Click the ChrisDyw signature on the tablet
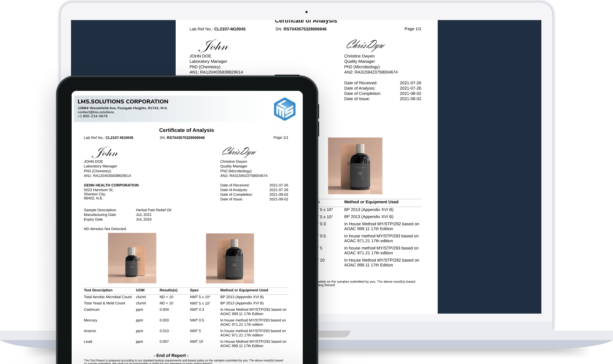 239,152
